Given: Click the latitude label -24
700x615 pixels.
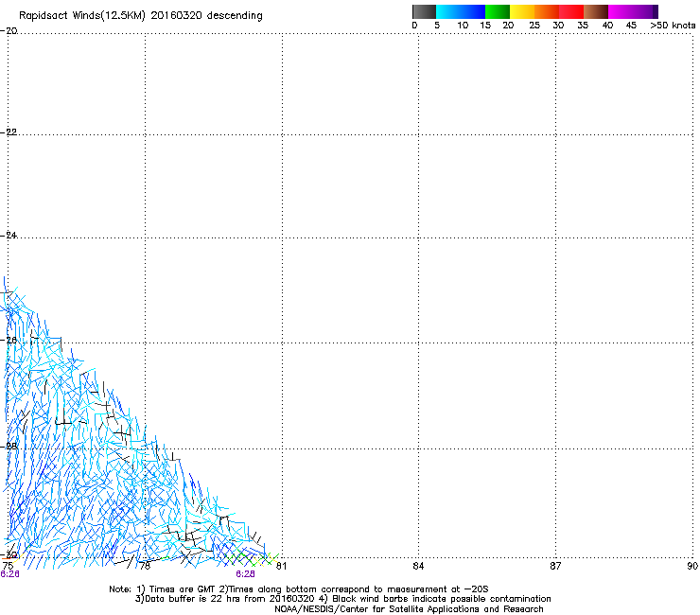Looking at the screenshot, I should [9, 236].
